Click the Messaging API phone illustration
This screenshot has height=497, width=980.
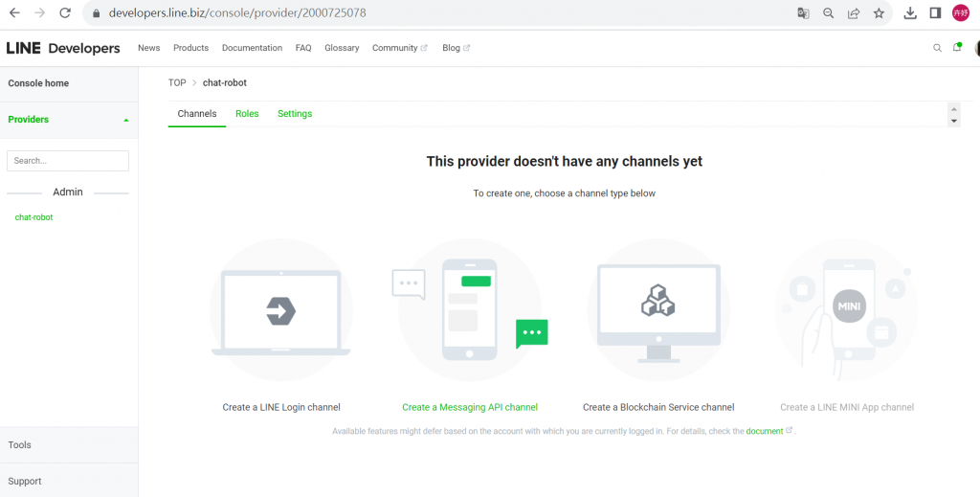470,310
